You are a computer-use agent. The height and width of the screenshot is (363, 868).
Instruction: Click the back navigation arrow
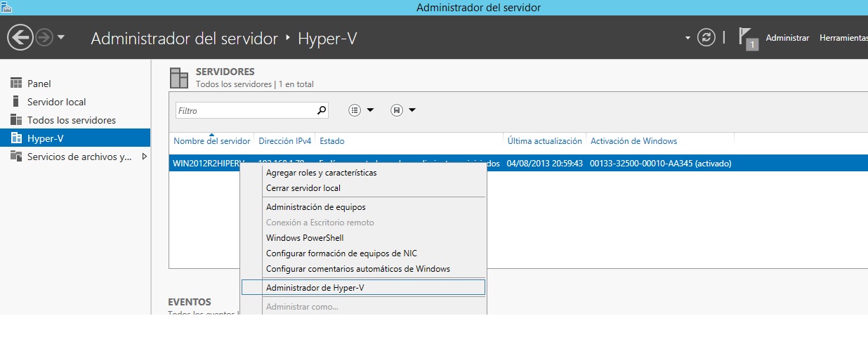point(21,37)
